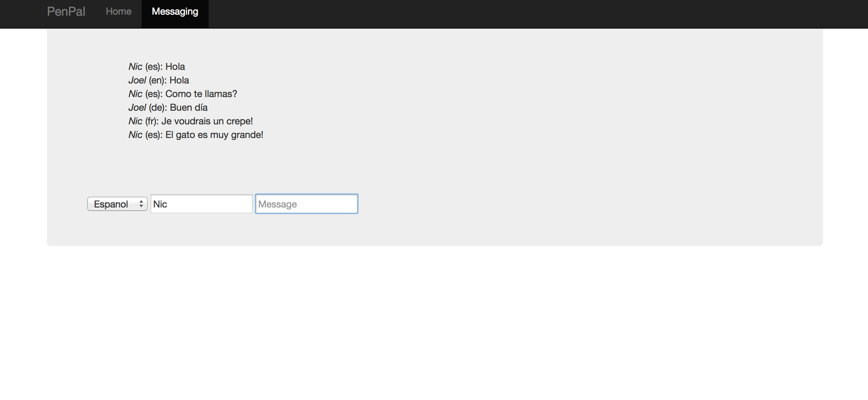Click sender name Nic in the last message

(x=135, y=135)
